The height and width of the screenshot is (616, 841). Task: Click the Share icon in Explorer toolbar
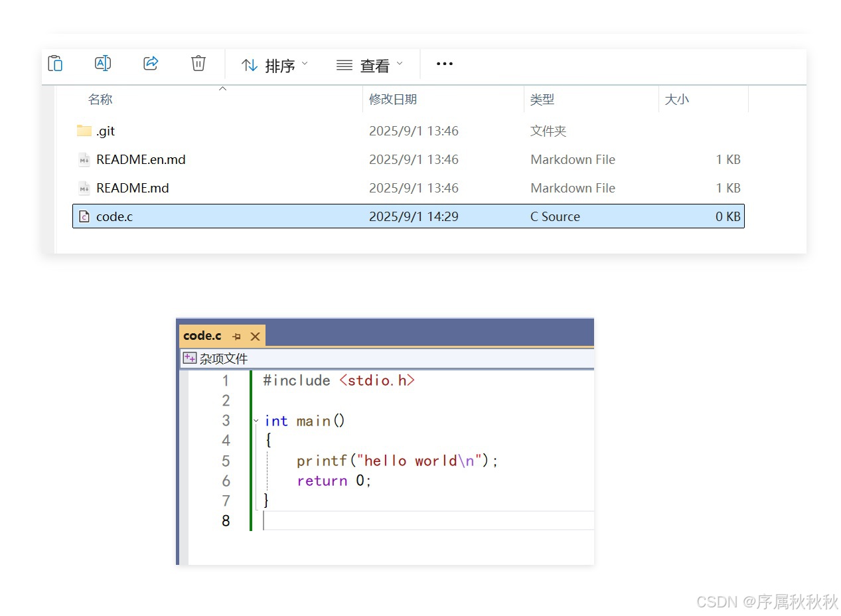point(151,63)
